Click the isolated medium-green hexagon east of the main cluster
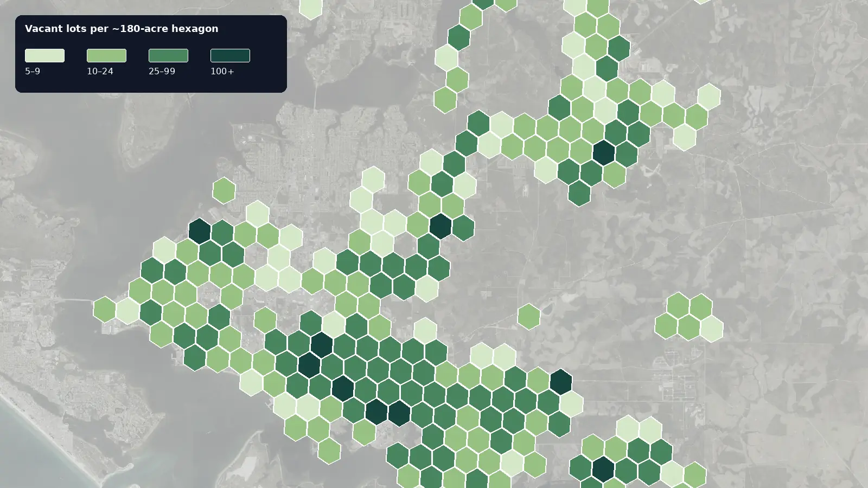The height and width of the screenshot is (488, 868). pyautogui.click(x=529, y=317)
